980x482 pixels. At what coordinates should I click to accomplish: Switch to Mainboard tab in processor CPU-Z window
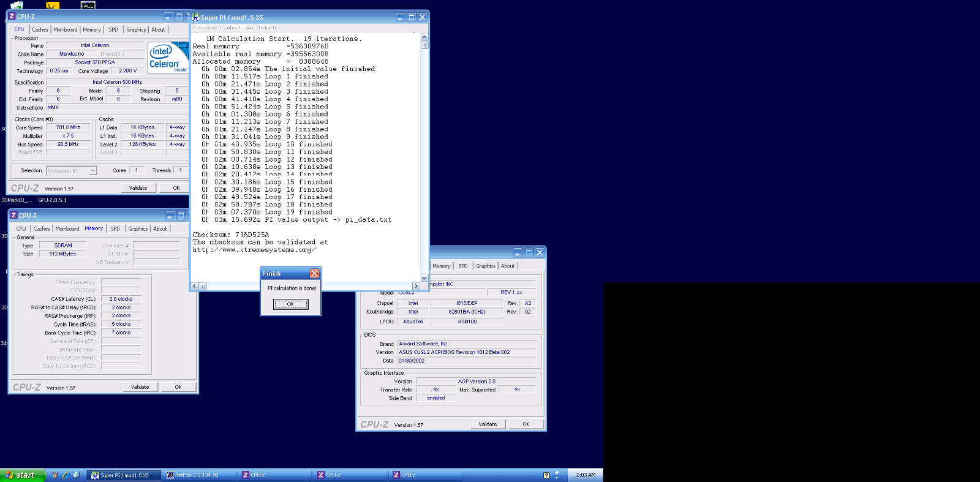(x=66, y=29)
